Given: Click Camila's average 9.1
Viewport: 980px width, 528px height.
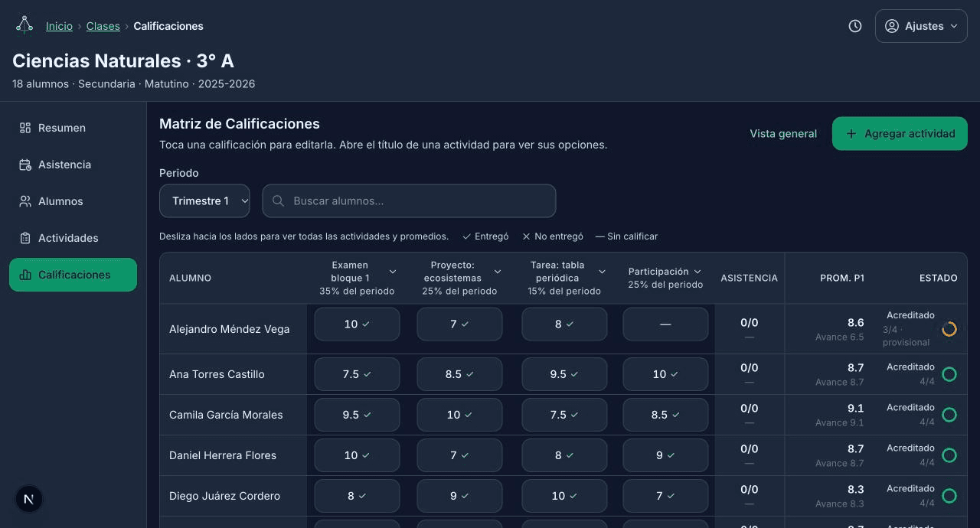Looking at the screenshot, I should tap(855, 409).
